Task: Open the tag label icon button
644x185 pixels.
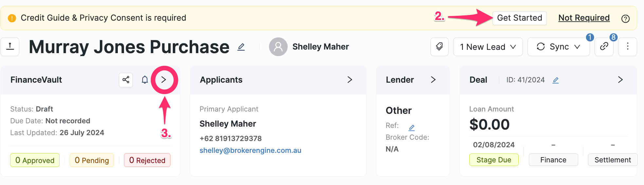Action: coord(439,47)
